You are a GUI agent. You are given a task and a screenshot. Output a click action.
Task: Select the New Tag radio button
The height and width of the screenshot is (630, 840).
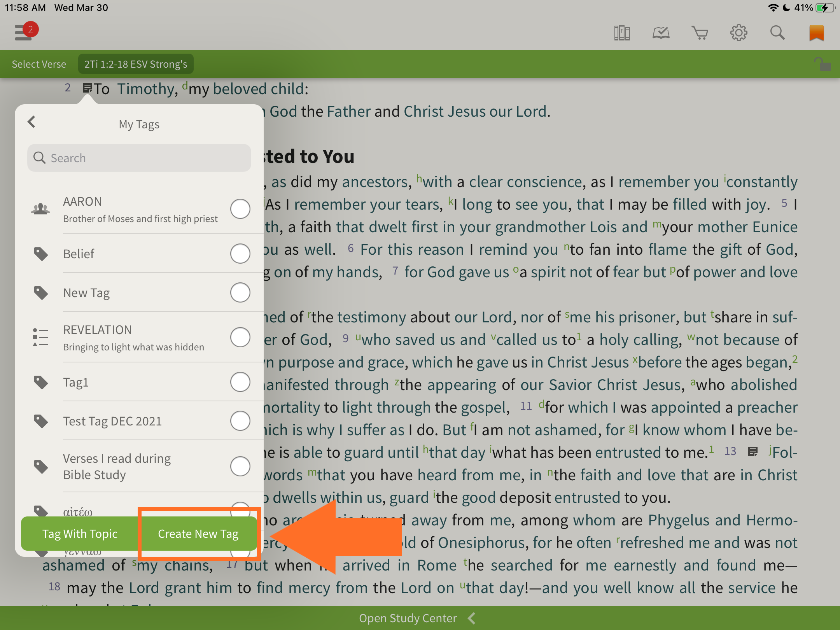(x=240, y=292)
